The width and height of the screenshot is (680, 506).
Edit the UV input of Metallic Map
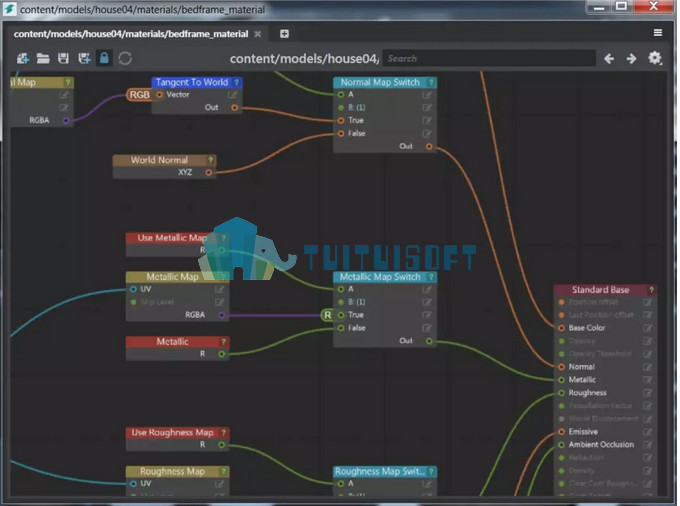[x=219, y=289]
